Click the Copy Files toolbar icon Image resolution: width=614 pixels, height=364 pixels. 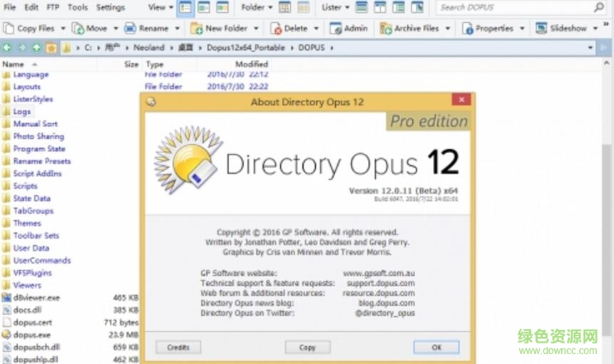(x=9, y=28)
